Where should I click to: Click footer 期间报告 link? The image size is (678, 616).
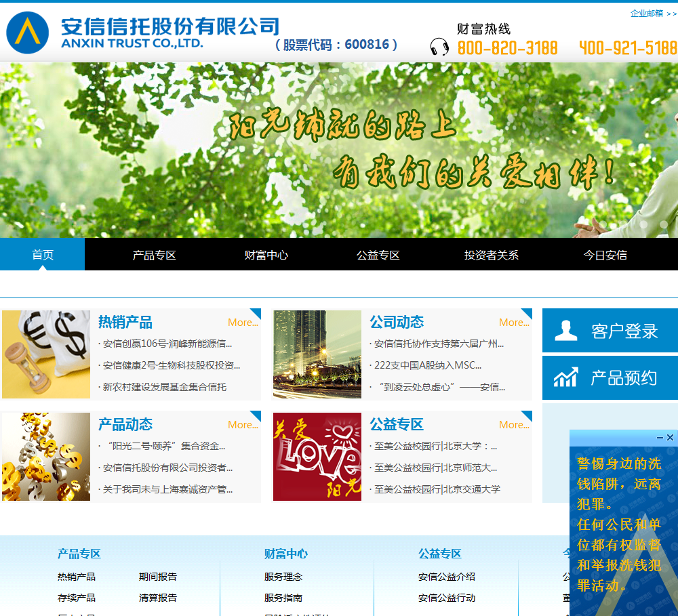pyautogui.click(x=158, y=577)
